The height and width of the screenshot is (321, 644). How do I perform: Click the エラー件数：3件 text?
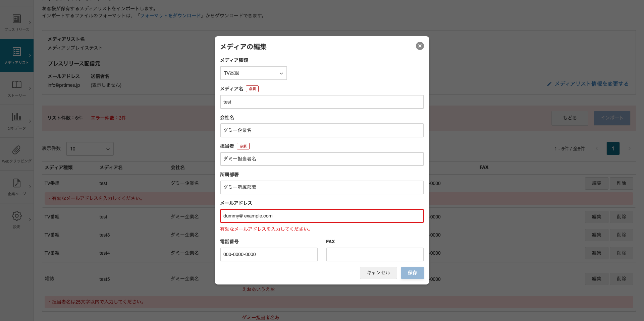click(108, 118)
